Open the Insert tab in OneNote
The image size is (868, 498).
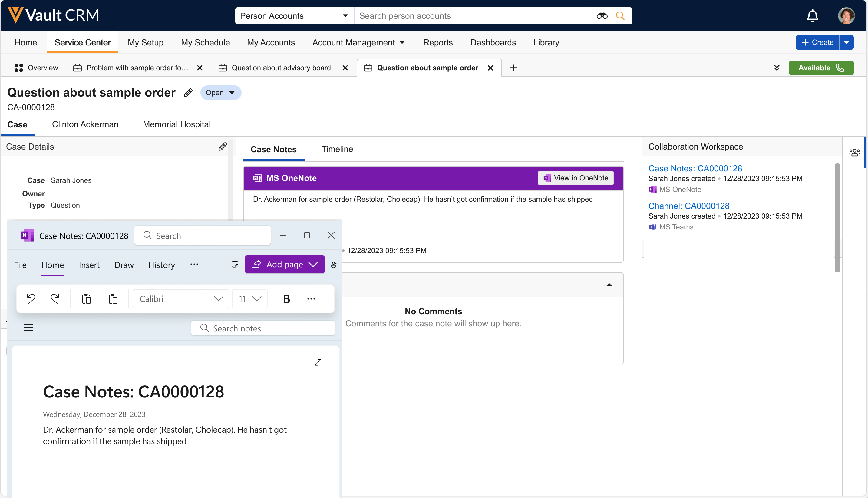[89, 265]
